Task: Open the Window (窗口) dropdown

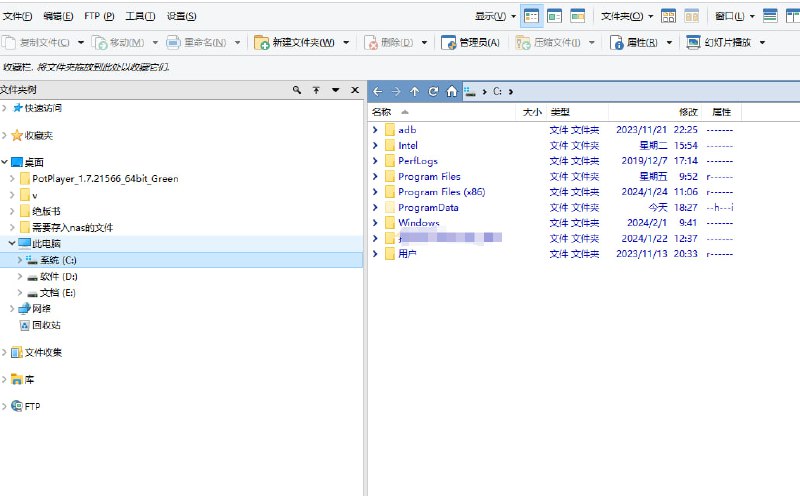Action: [x=735, y=16]
